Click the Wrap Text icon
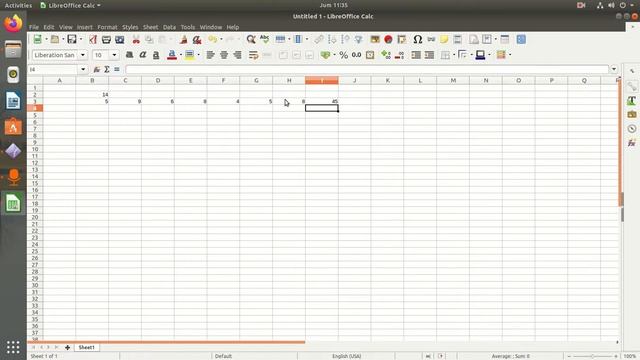 253,55
